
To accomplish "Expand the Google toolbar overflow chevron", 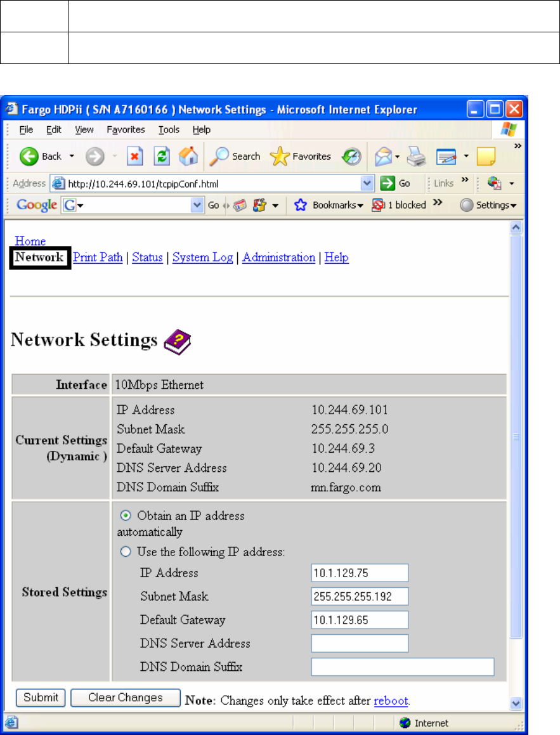I will [438, 202].
